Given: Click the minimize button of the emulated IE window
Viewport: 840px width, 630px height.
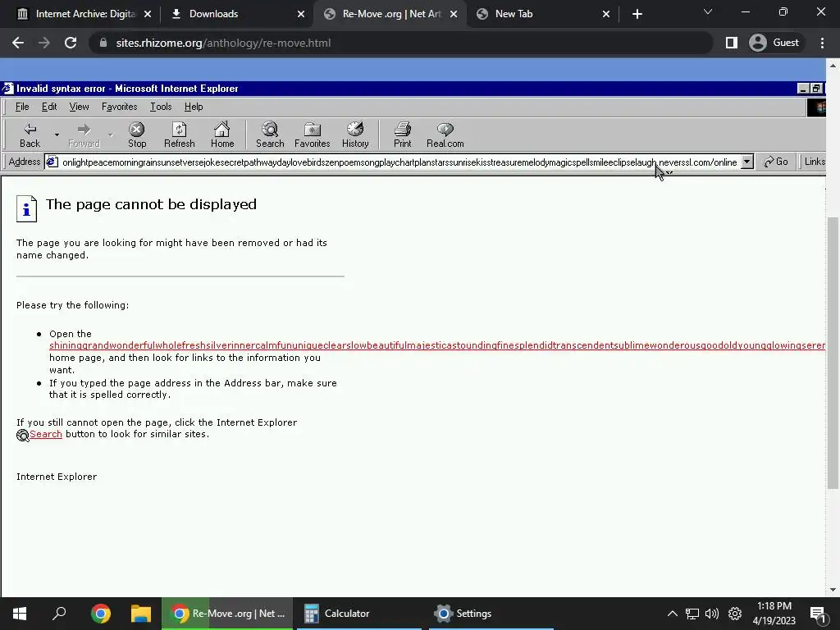Looking at the screenshot, I should [802, 89].
